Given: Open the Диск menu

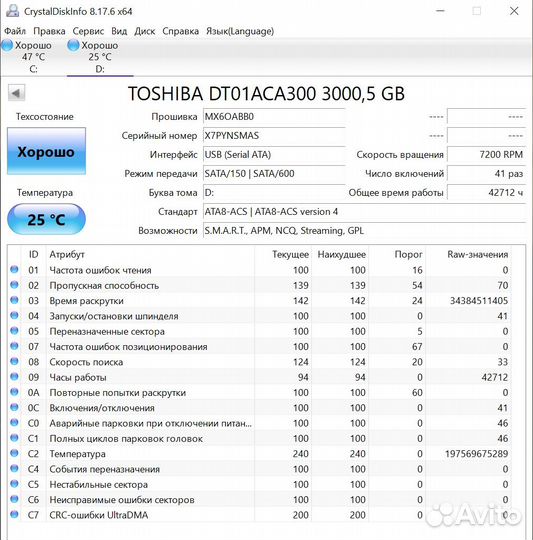Looking at the screenshot, I should [x=145, y=31].
